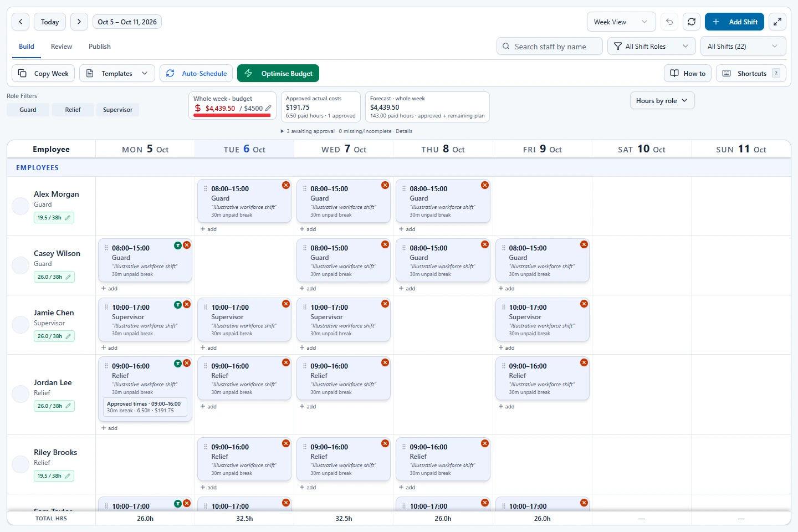Delete Riley Brooks' Thursday Relief shift
This screenshot has width=798, height=532.
point(485,443)
